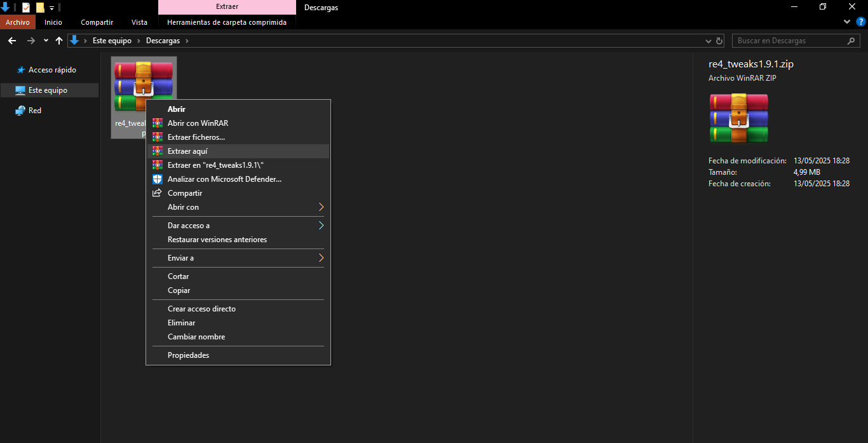Image resolution: width=868 pixels, height=443 pixels.
Task: Click the Acceso rápido star icon
Action: (20, 70)
